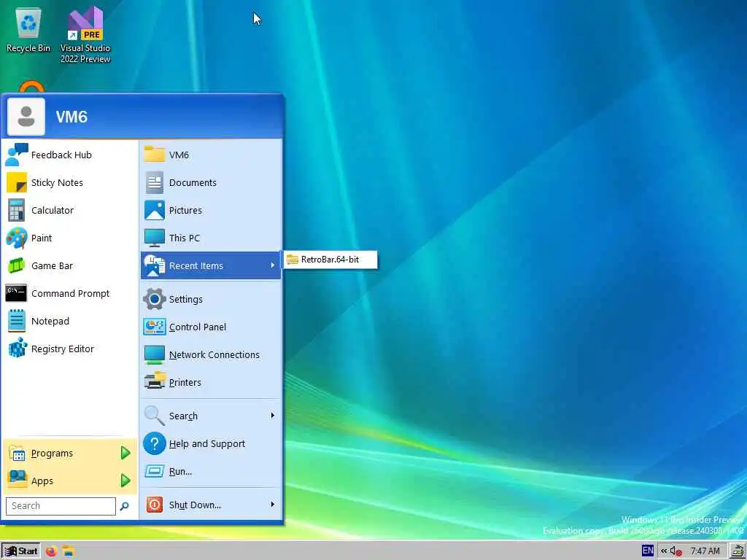The width and height of the screenshot is (747, 560).
Task: Select the Visual Studio 2022 Preview shortcut
Action: coord(85,34)
